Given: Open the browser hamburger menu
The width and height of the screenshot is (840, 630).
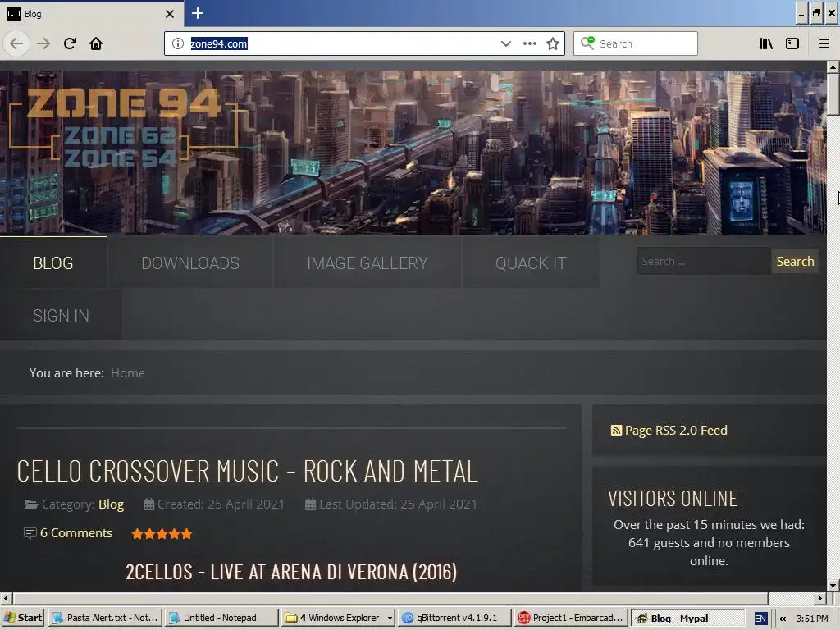Looking at the screenshot, I should [824, 43].
